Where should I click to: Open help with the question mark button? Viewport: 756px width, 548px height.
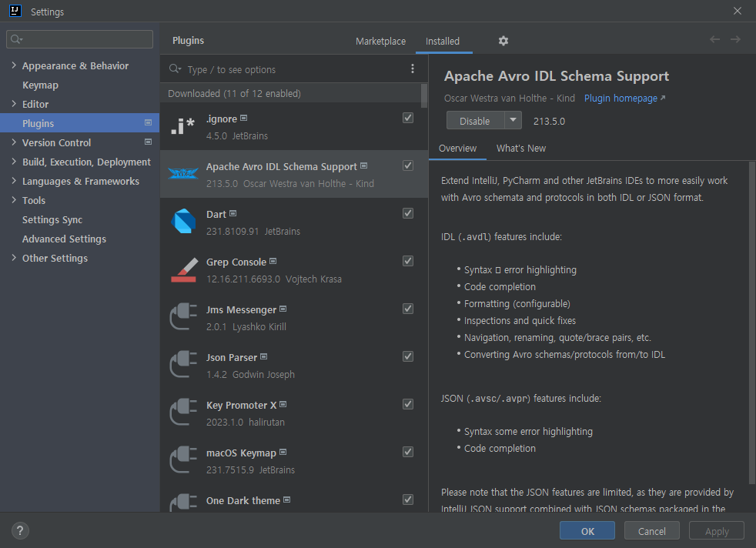[x=20, y=530]
